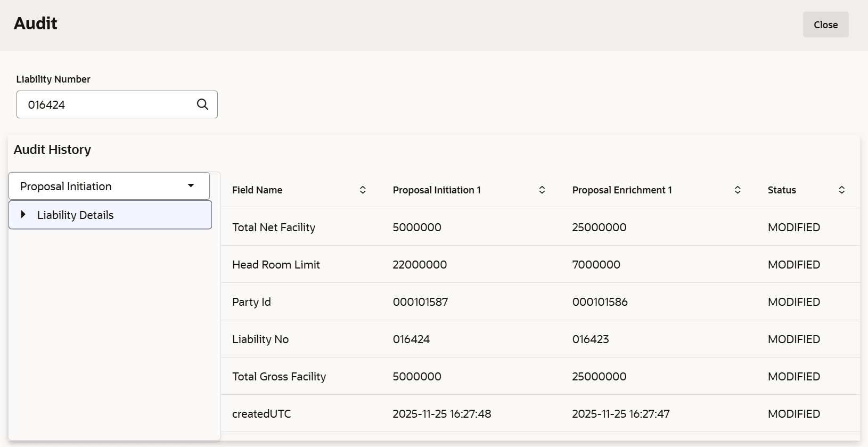Sort the Status column
This screenshot has width=868, height=447.
842,190
